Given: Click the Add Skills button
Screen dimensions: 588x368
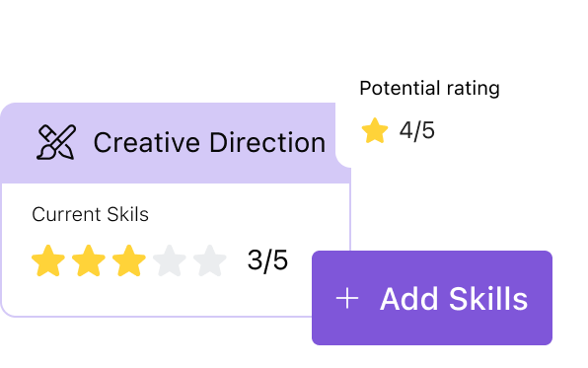Looking at the screenshot, I should click(431, 298).
